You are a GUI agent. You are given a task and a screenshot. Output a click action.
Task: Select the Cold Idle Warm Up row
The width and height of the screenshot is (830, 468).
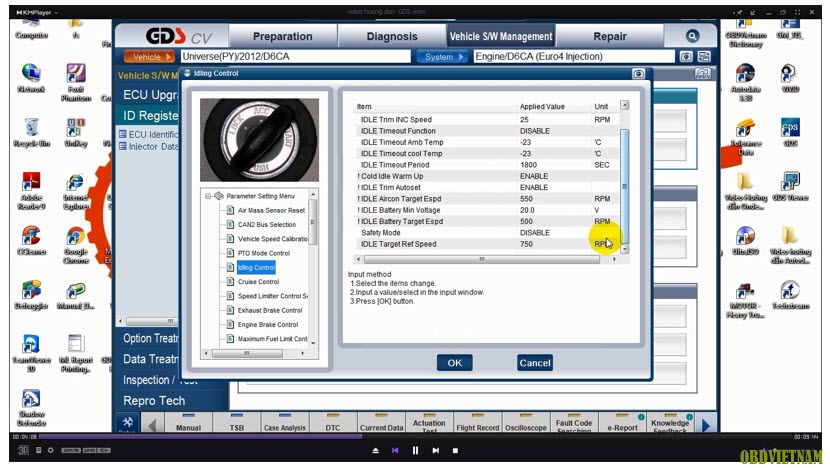[486, 176]
